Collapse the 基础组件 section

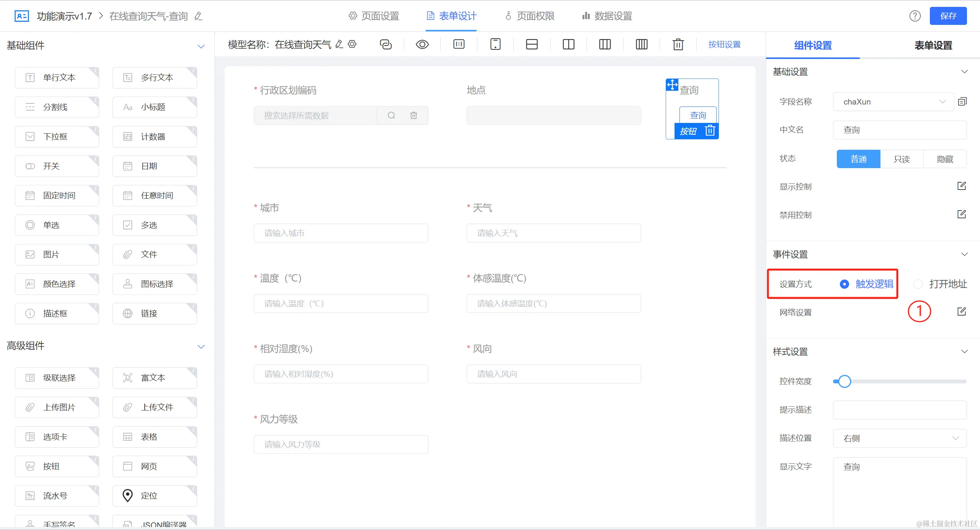(x=201, y=46)
